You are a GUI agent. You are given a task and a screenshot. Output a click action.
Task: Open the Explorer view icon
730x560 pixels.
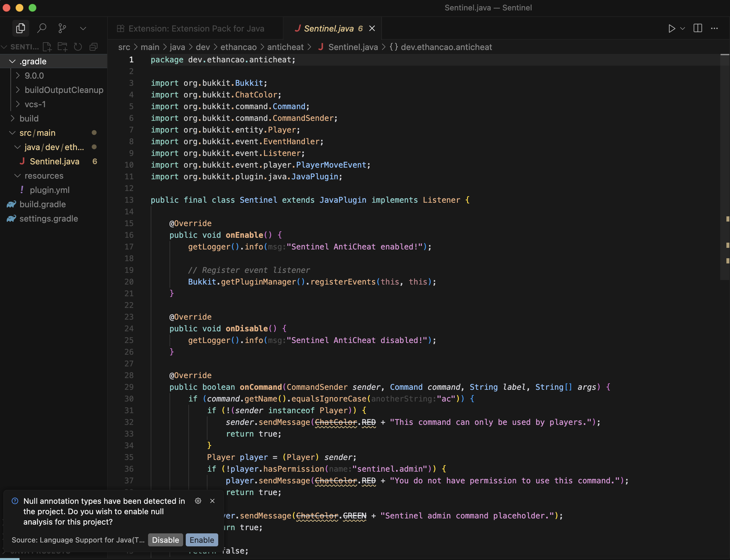point(21,28)
